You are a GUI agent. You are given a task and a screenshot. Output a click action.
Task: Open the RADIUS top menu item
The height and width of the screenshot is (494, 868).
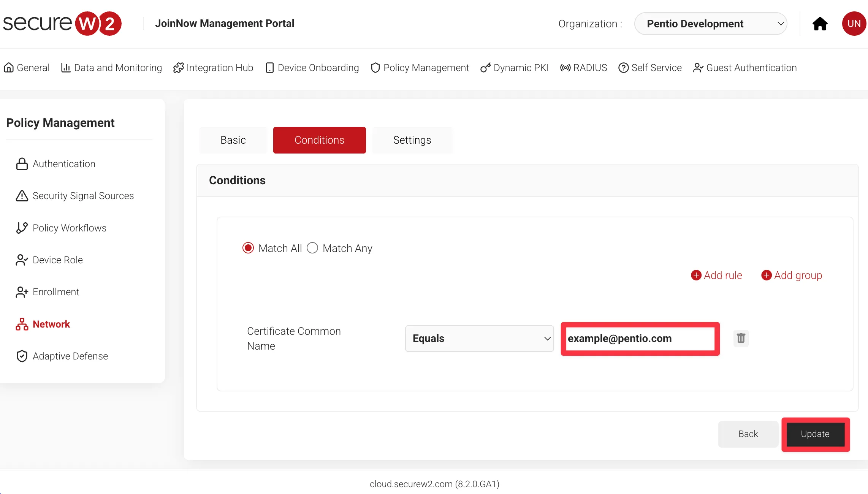pos(584,68)
